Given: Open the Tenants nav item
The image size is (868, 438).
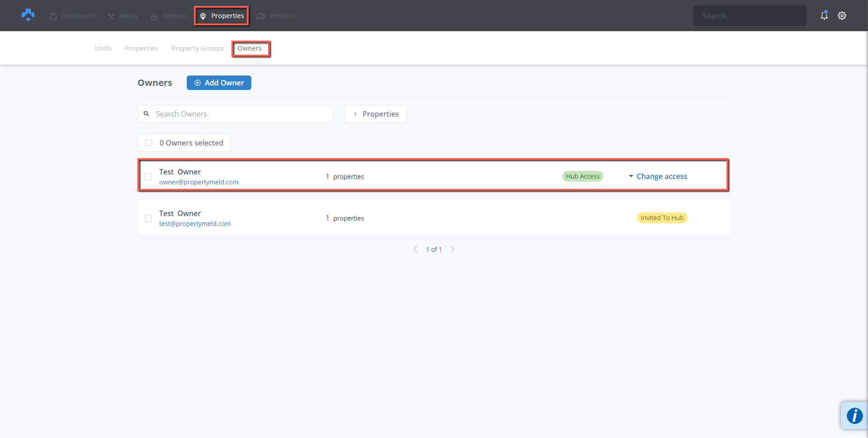Looking at the screenshot, I should pos(169,16).
